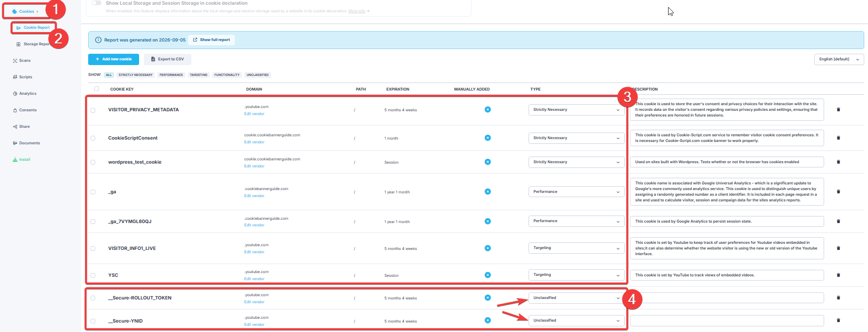Click manually-added X icon for VISITOR_INFO1_LIVE

(x=488, y=248)
